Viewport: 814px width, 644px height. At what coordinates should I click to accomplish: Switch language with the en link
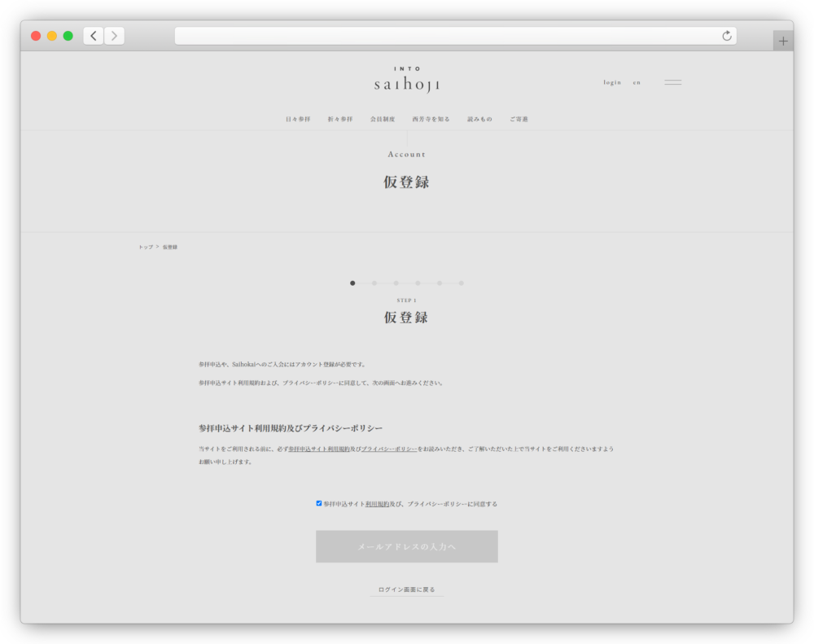click(x=637, y=82)
